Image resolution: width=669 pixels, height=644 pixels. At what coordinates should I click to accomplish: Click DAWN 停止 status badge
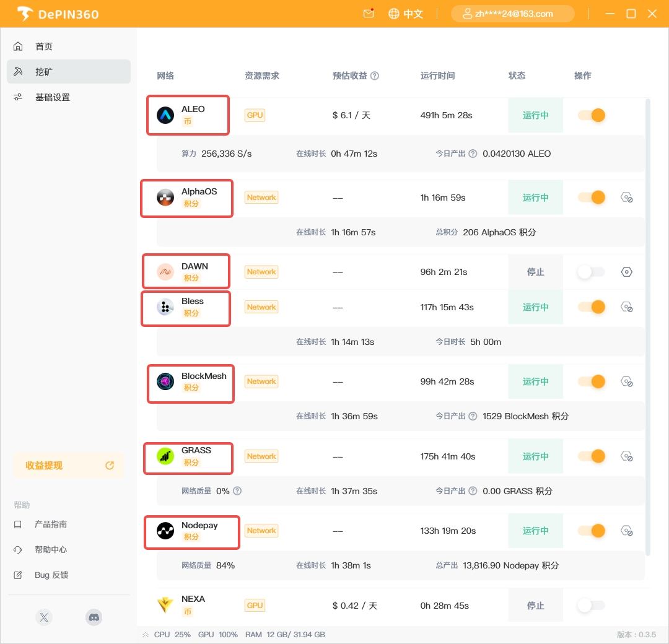(x=535, y=272)
